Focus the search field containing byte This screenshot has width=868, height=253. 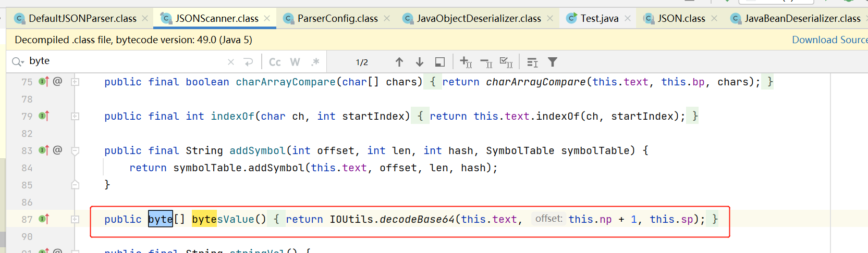click(x=125, y=61)
